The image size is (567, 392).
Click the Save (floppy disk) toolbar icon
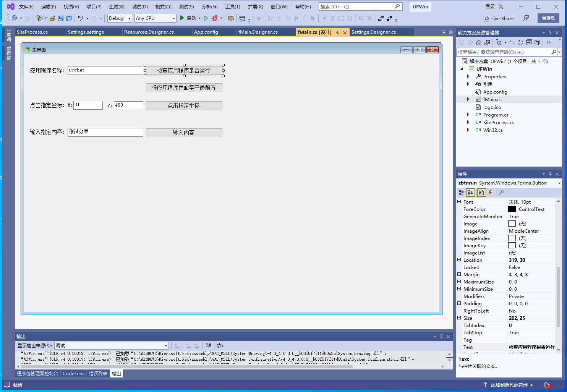[61, 18]
